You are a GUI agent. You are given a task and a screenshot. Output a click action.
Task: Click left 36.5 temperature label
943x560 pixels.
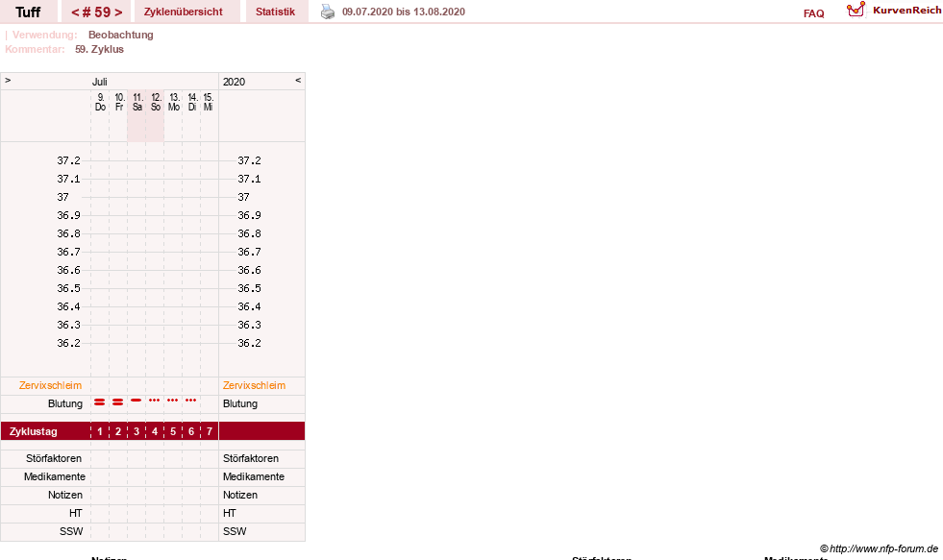coord(68,288)
